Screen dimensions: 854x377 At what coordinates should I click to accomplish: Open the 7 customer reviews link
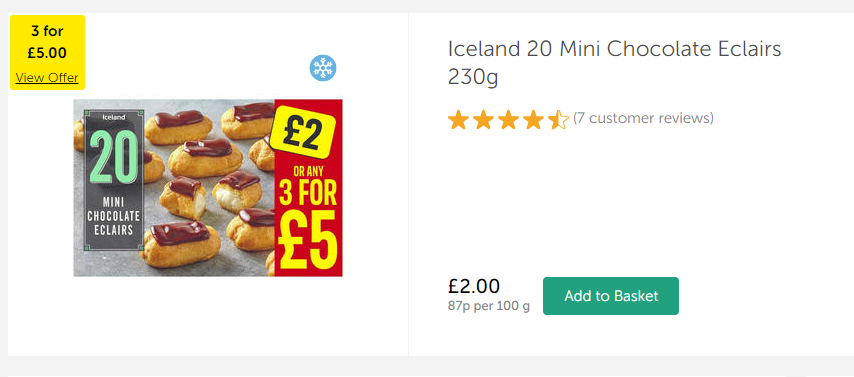point(643,118)
